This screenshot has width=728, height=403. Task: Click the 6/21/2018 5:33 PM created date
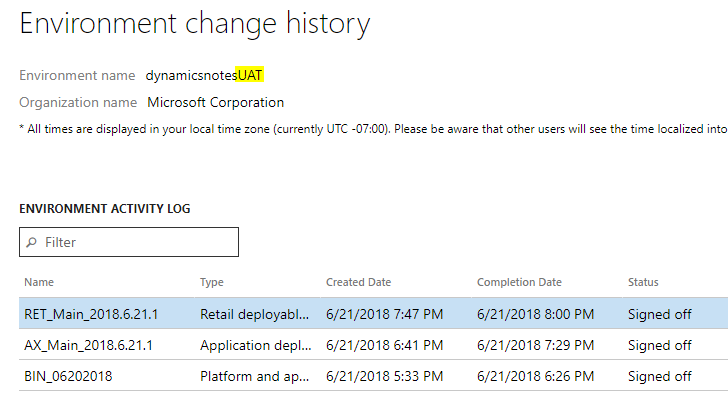click(385, 376)
